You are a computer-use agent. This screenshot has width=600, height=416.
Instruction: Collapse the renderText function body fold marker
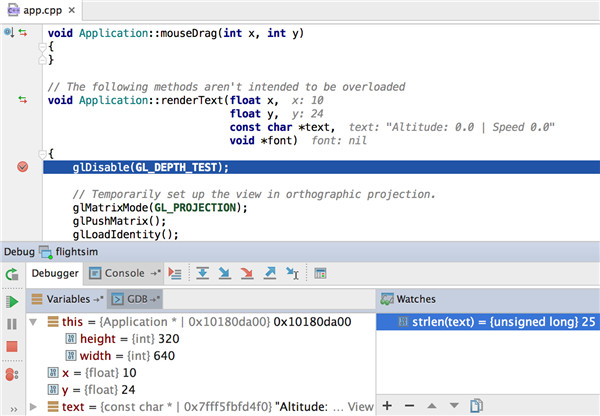(x=41, y=153)
